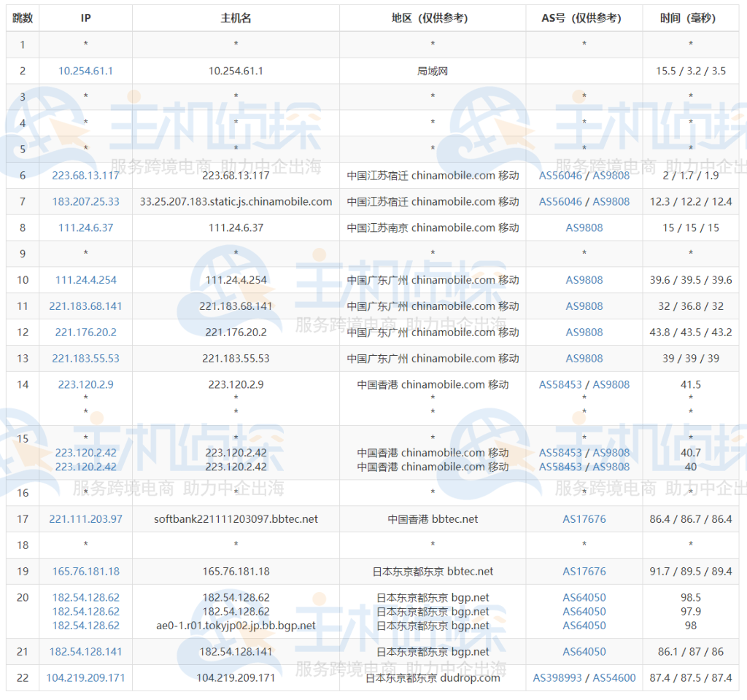Open IP link 221.183.68.141
This screenshot has height=700, width=747.
point(85,306)
